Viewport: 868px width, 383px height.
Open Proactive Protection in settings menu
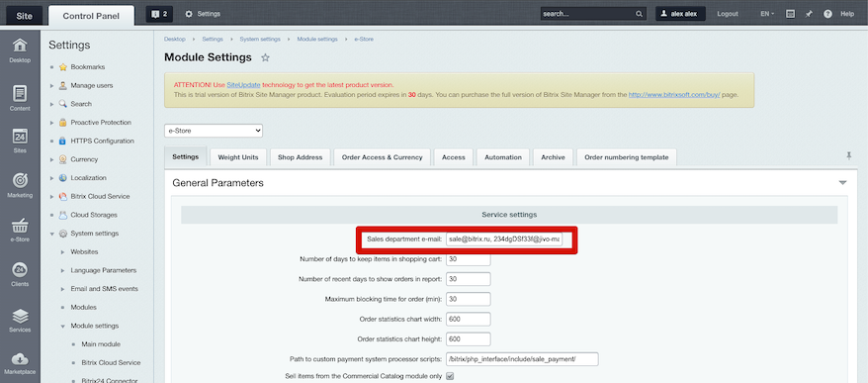pyautogui.click(x=101, y=123)
